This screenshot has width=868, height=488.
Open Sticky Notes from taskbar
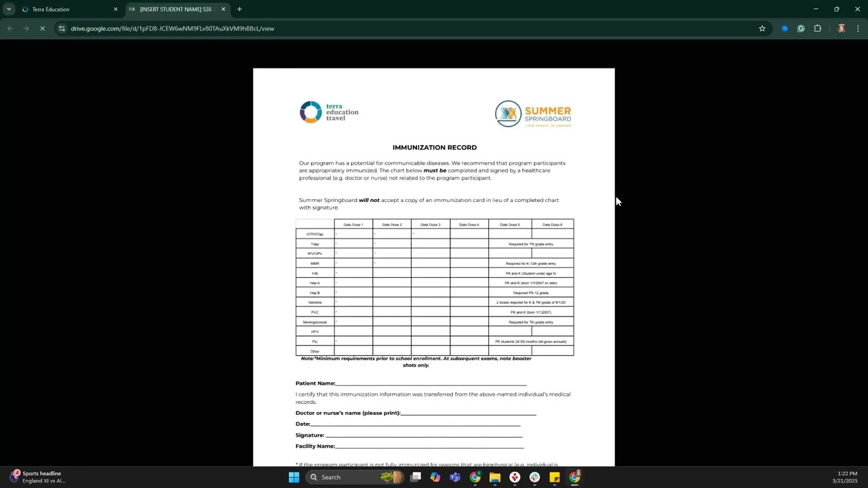pyautogui.click(x=555, y=477)
